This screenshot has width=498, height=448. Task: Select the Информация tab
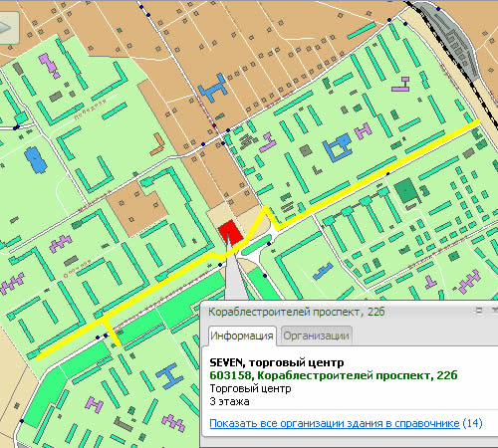pos(242,336)
